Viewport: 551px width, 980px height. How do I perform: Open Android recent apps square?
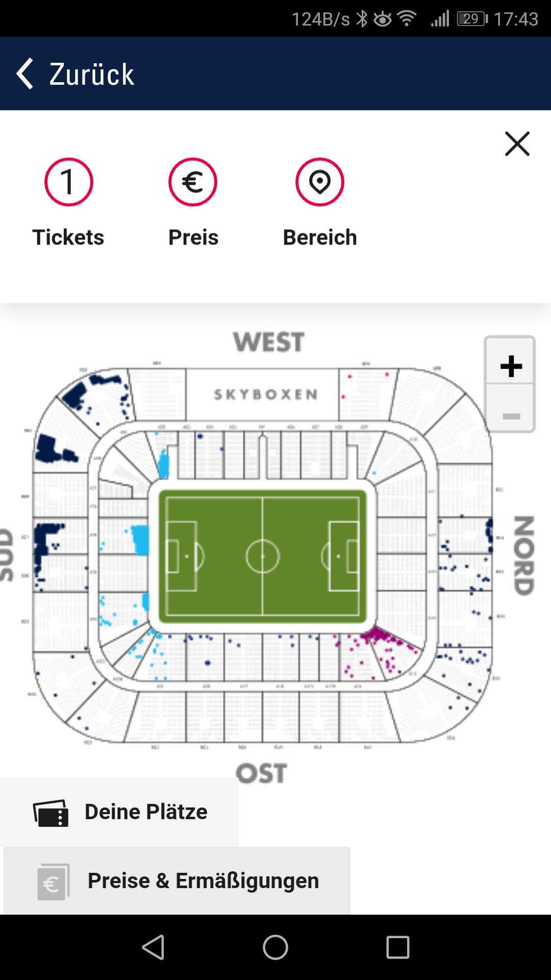tap(398, 947)
